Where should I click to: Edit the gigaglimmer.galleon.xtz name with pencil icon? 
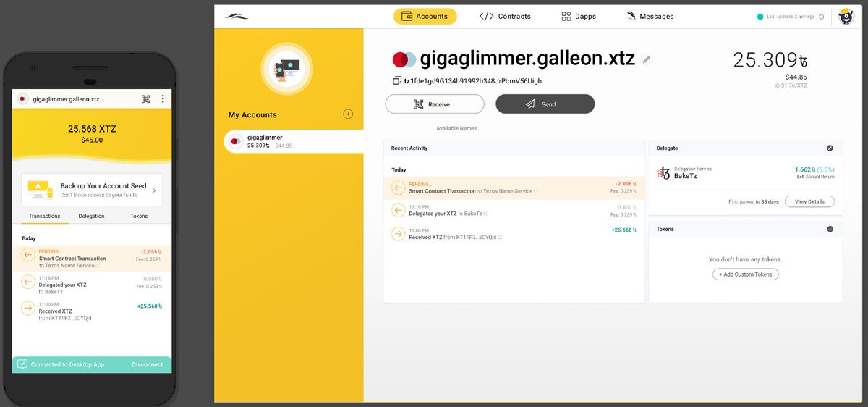coord(647,59)
